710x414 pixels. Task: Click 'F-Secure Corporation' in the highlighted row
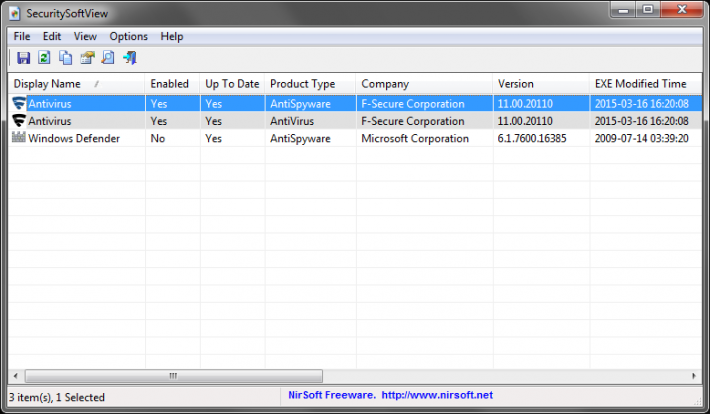(413, 104)
